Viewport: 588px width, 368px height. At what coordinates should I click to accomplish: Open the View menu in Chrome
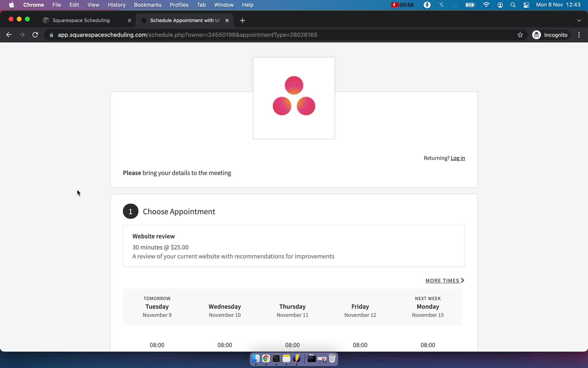pyautogui.click(x=93, y=5)
